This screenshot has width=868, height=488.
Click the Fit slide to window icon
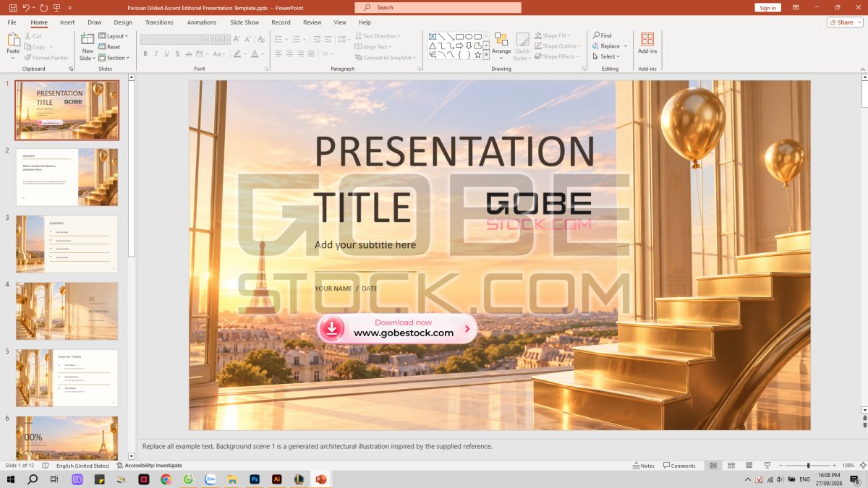863,466
